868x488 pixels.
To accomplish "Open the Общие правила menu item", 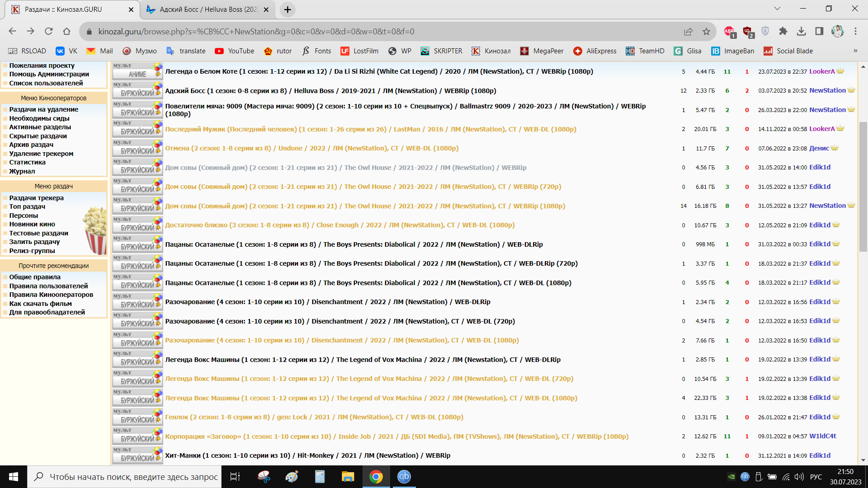I will (35, 277).
